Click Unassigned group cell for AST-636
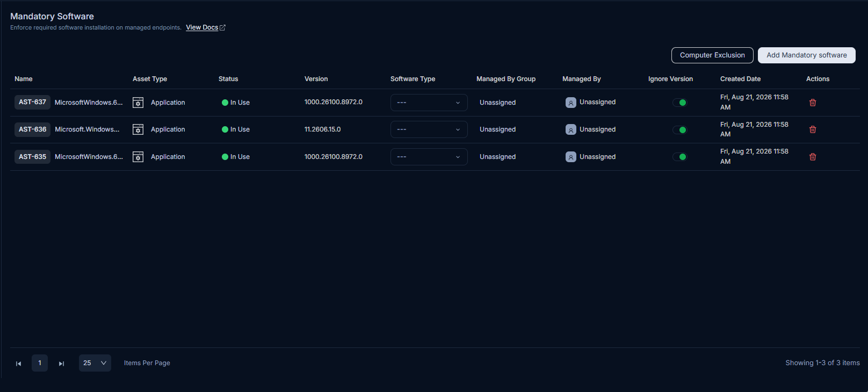Image resolution: width=868 pixels, height=392 pixels. (x=497, y=129)
